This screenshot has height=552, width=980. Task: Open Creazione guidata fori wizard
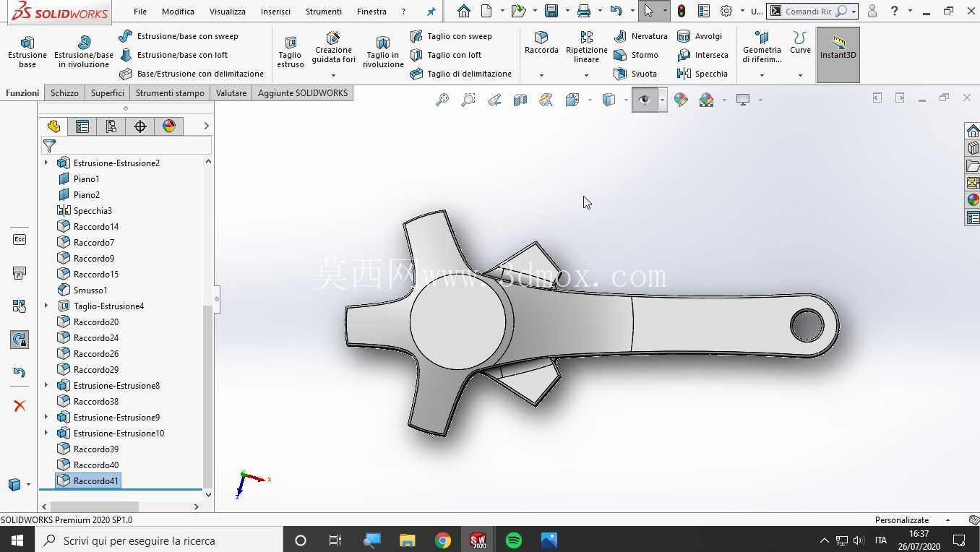[333, 48]
